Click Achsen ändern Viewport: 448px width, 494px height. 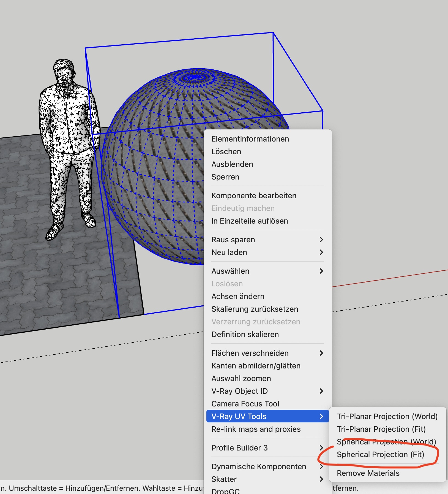tap(238, 296)
